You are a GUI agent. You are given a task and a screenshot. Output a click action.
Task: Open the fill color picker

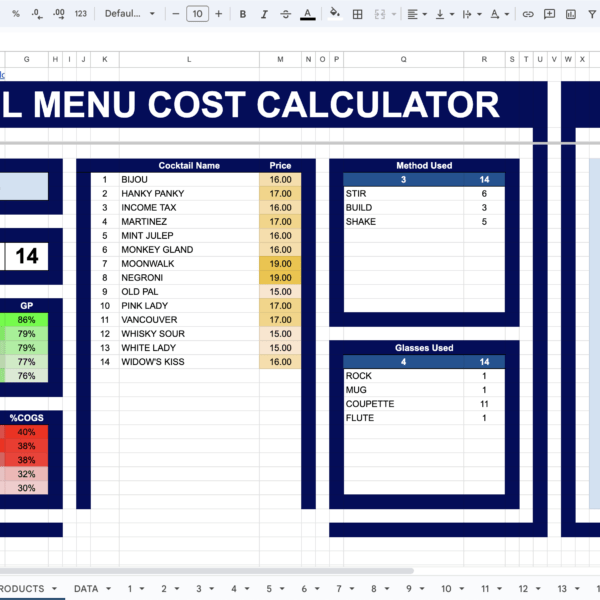335,14
